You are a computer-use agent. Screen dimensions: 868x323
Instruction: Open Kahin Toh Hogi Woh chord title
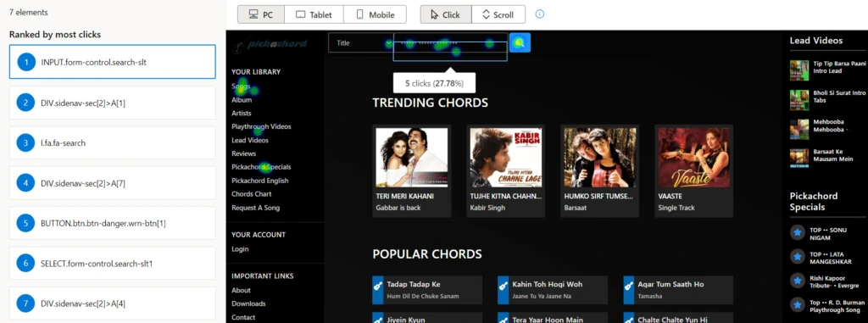pyautogui.click(x=548, y=284)
